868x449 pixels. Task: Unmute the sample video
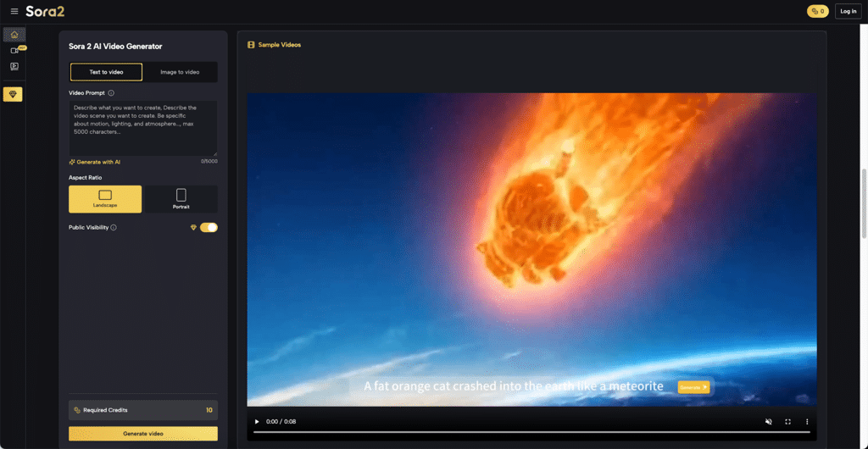[769, 421]
